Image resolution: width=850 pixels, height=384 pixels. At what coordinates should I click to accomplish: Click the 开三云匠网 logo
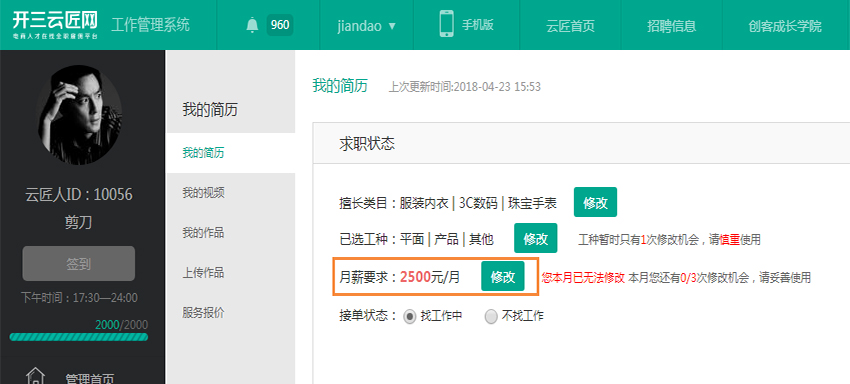pos(55,24)
